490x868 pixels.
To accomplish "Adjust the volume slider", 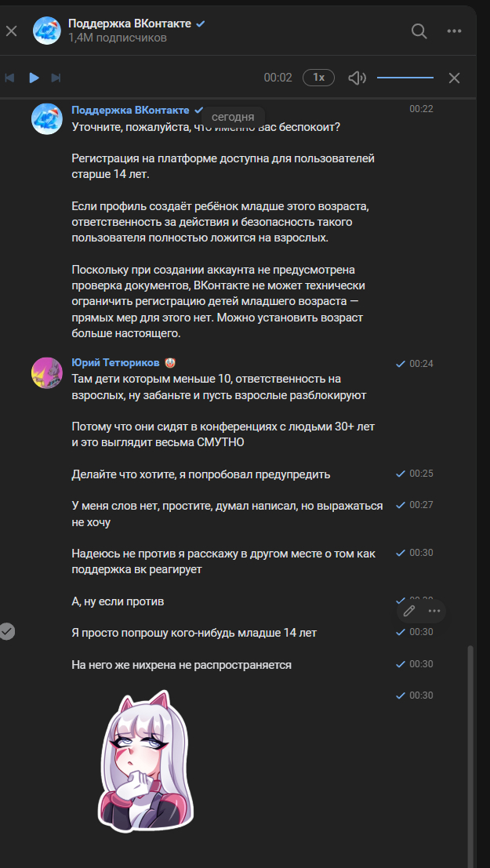I will (405, 77).
